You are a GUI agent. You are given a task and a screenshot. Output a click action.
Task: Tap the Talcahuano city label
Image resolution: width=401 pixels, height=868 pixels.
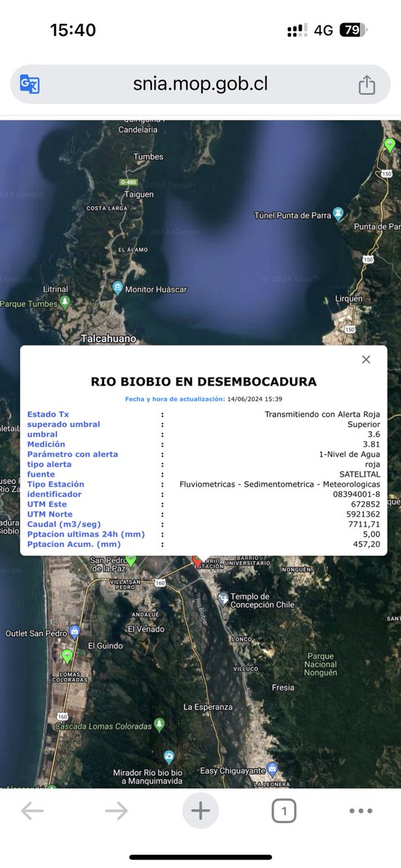(109, 339)
